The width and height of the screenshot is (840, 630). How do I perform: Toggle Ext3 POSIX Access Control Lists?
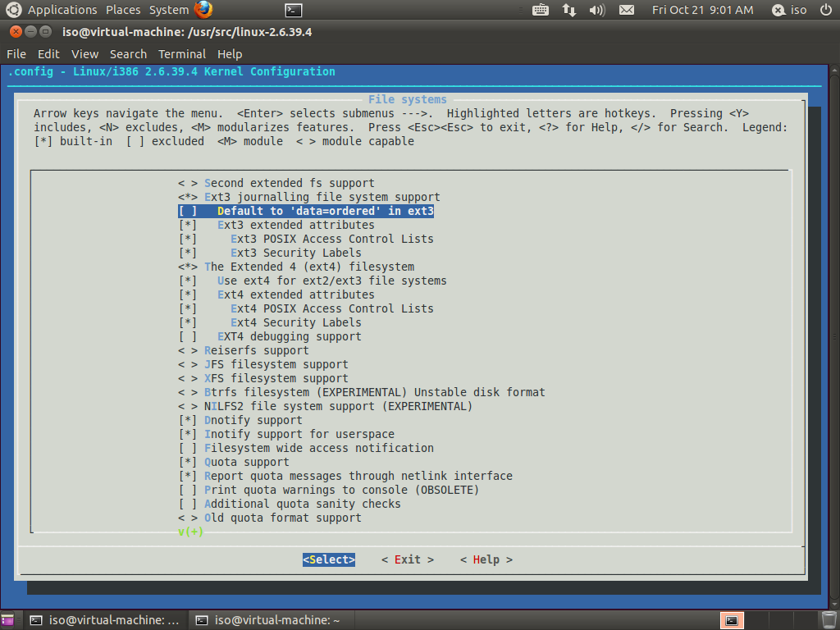point(306,239)
